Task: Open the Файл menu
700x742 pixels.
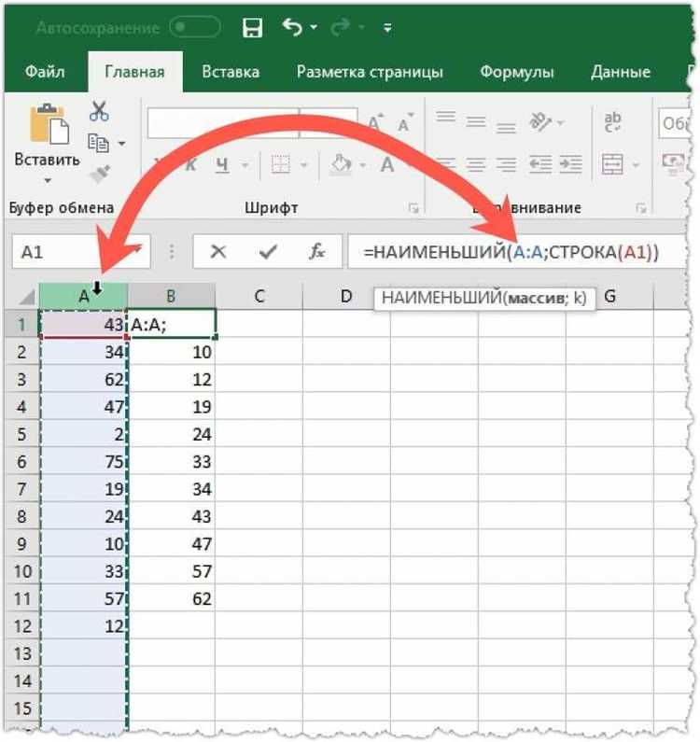Action: point(45,72)
